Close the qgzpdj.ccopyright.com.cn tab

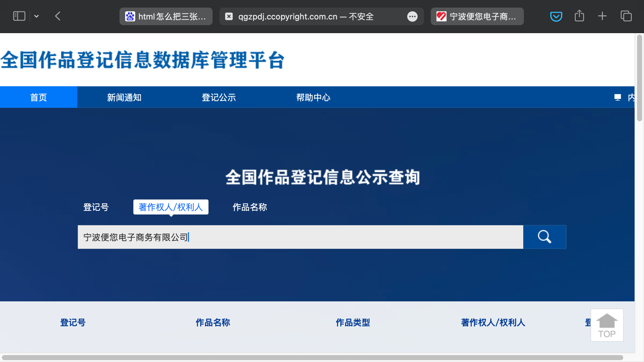coord(229,16)
